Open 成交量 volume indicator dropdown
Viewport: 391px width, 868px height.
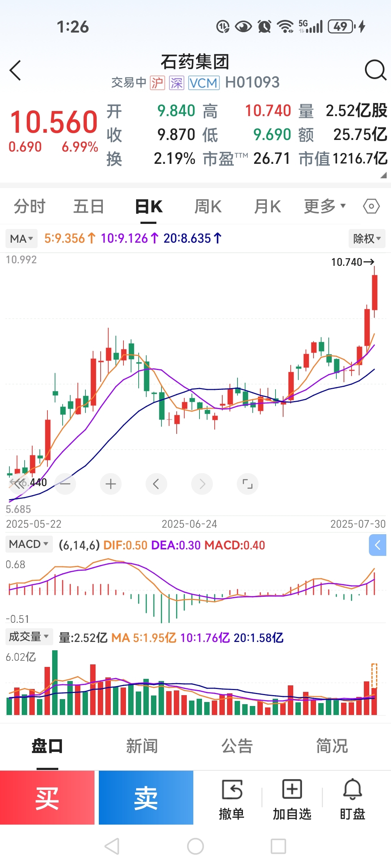tap(29, 637)
